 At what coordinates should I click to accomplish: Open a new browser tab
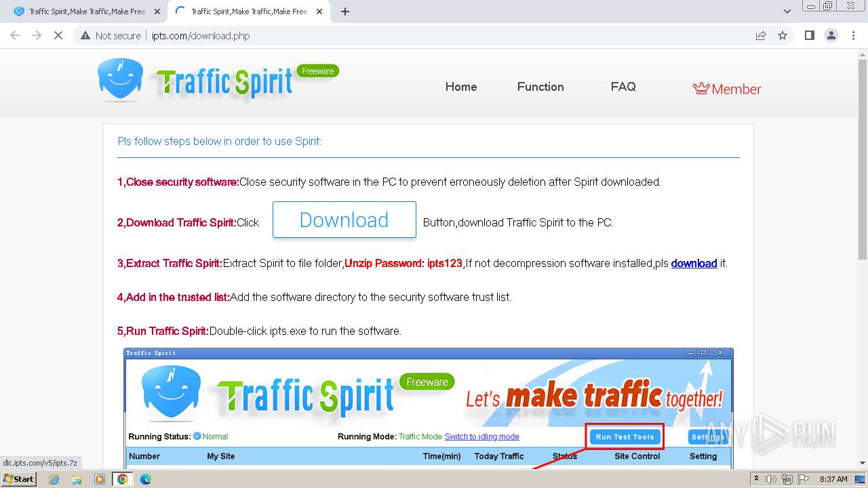point(345,12)
